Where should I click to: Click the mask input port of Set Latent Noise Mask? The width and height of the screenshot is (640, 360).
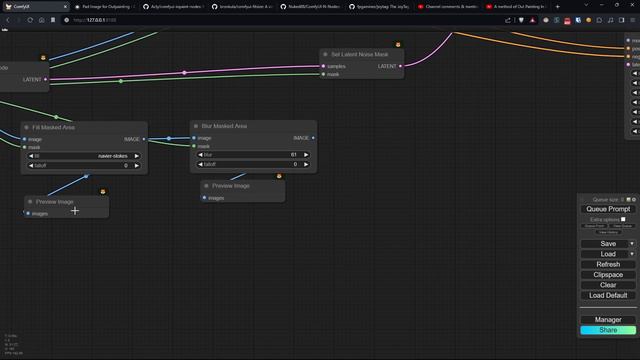coord(324,74)
